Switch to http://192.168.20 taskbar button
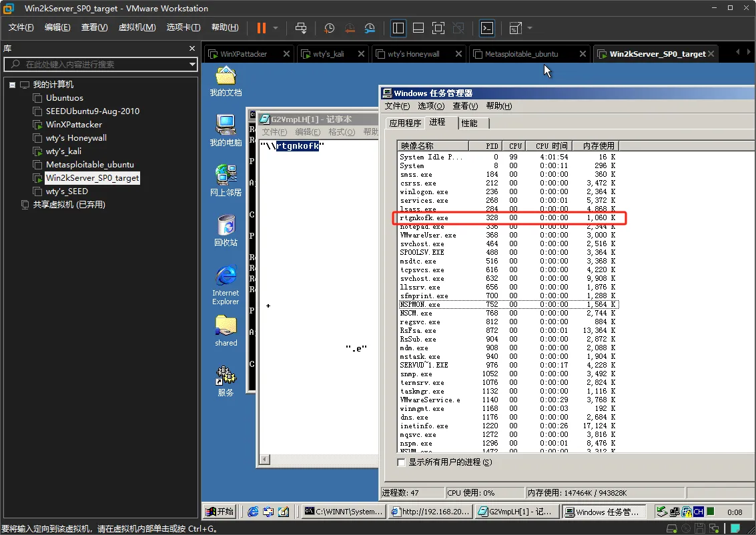The width and height of the screenshot is (756, 535). coord(430,512)
